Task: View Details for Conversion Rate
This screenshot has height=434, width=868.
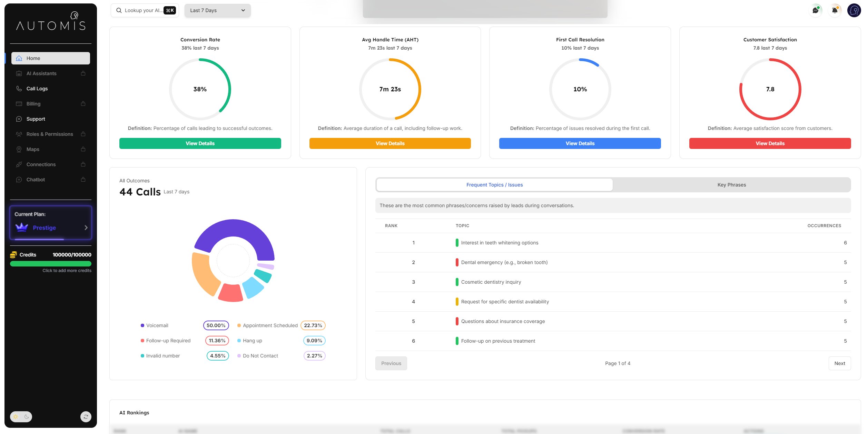Action: coord(200,143)
